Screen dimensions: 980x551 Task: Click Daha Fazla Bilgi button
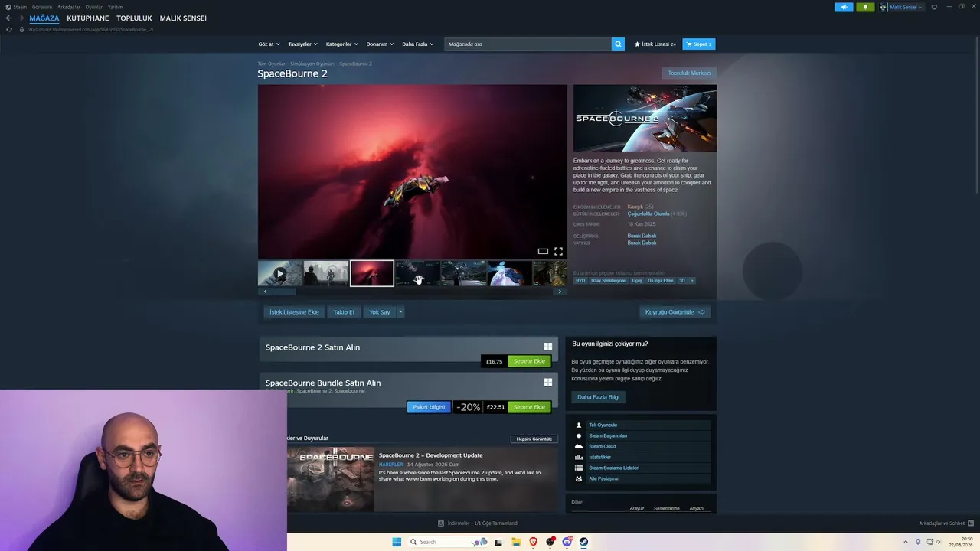[599, 397]
